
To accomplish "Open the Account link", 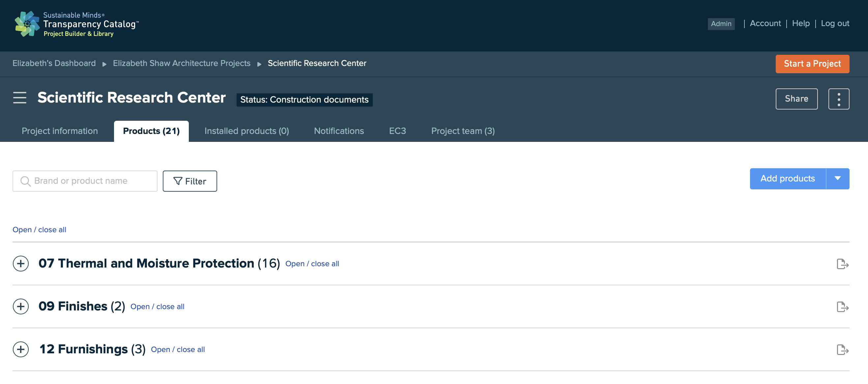I will (x=765, y=23).
